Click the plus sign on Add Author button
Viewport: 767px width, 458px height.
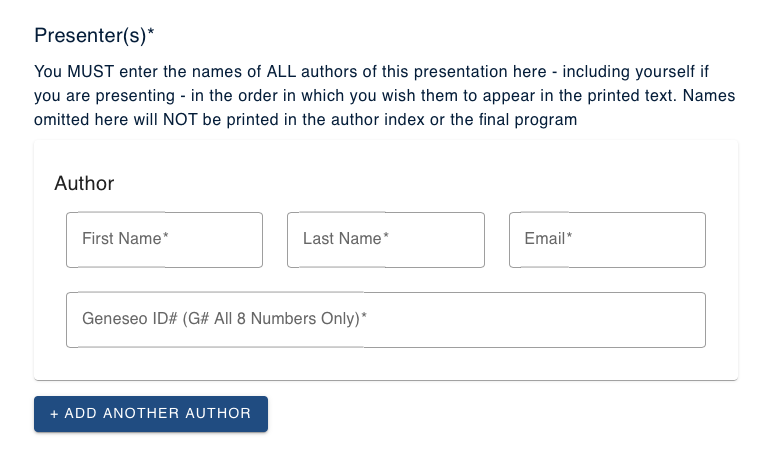coord(54,414)
